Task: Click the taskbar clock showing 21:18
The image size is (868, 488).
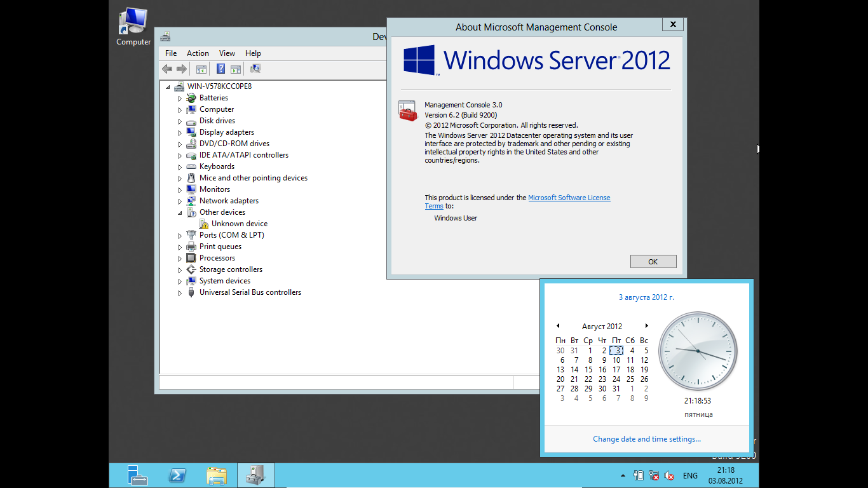Action: 726,475
